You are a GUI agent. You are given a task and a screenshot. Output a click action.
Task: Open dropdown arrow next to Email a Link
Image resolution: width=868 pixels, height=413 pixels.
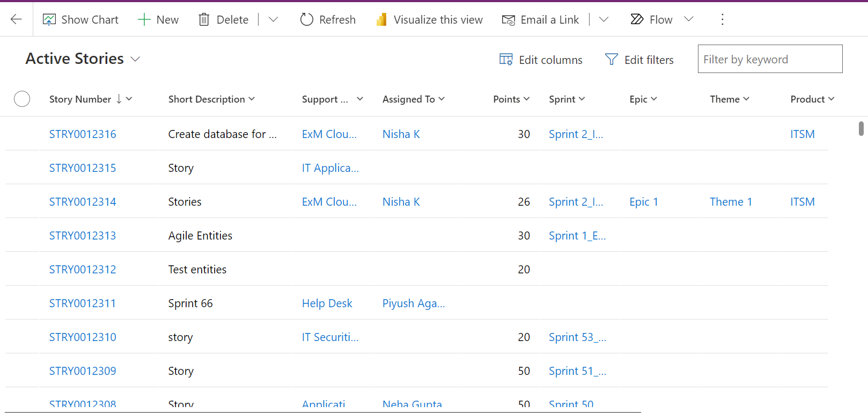(x=604, y=20)
